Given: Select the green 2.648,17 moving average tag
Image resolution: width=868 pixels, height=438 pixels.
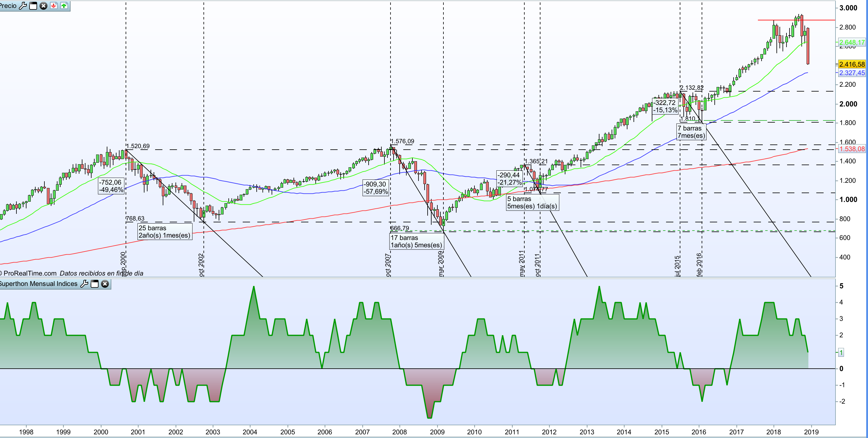Looking at the screenshot, I should click(852, 43).
